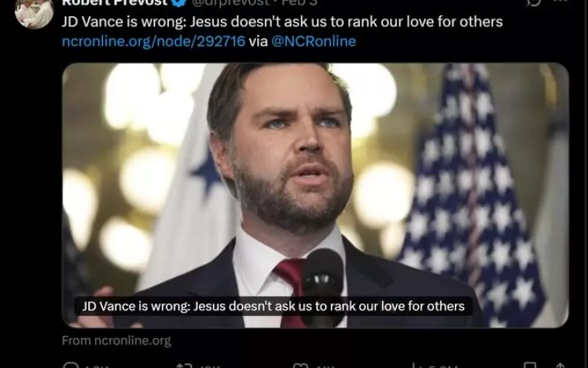Viewport: 588px width, 368px height.
Task: Open the view analytics bar icon
Action: 415,365
